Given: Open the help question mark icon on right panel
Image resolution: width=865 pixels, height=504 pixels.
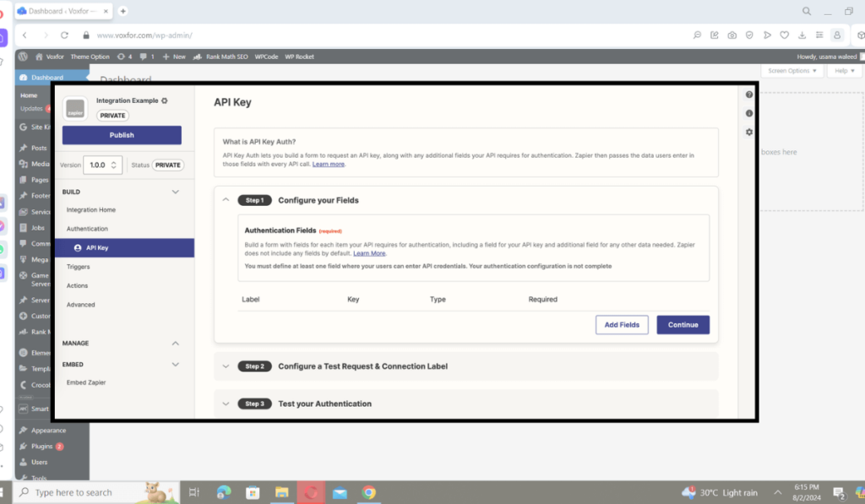Looking at the screenshot, I should [748, 95].
